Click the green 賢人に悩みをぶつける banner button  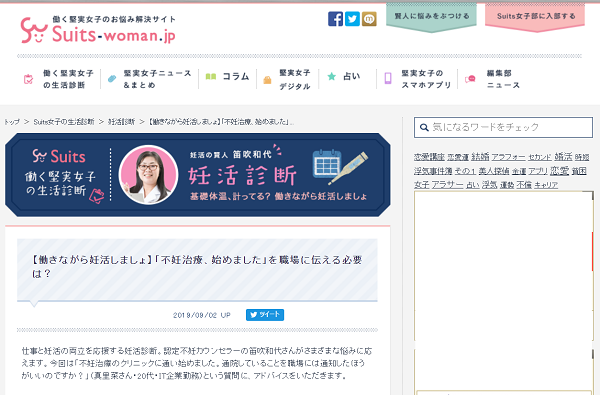432,17
